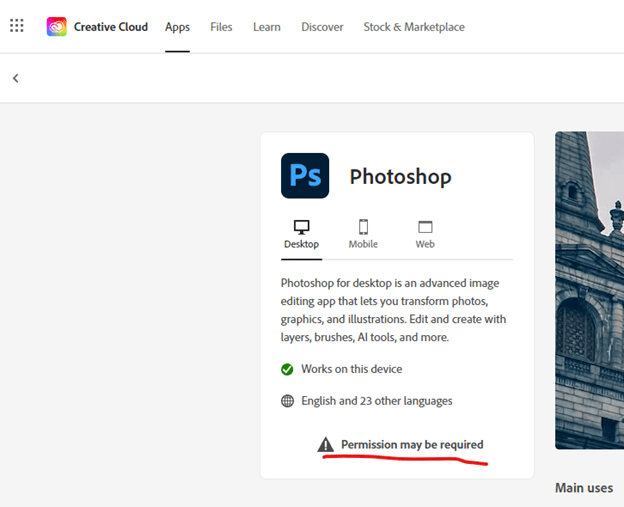Click the warning triangle icon
This screenshot has width=624, height=507.
tap(326, 445)
